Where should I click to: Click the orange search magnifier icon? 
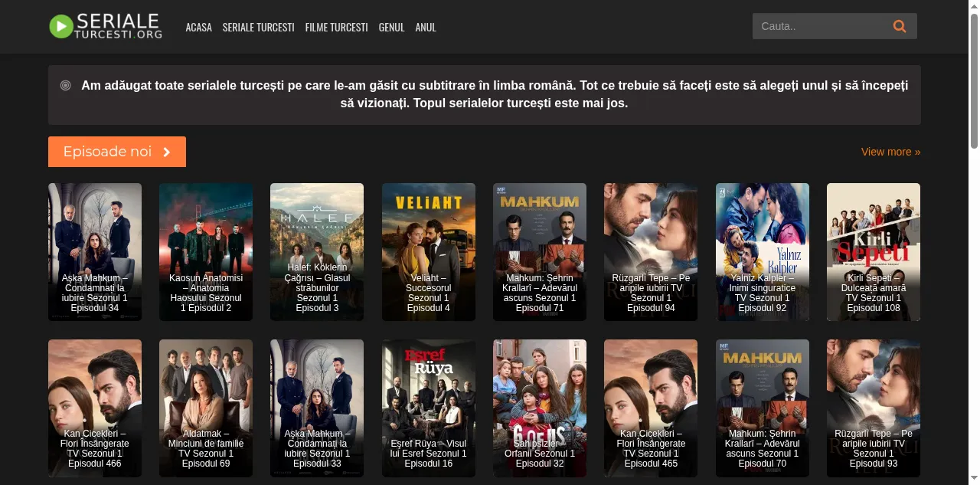pyautogui.click(x=900, y=26)
